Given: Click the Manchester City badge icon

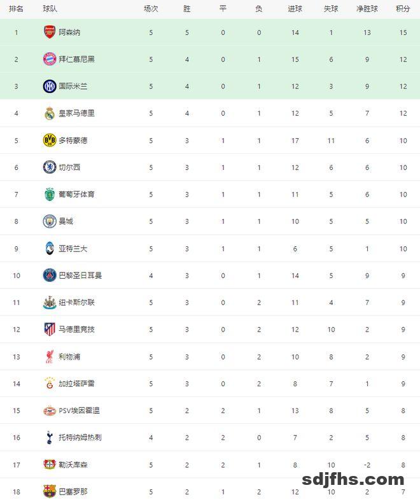Looking at the screenshot, I should click(x=50, y=221).
